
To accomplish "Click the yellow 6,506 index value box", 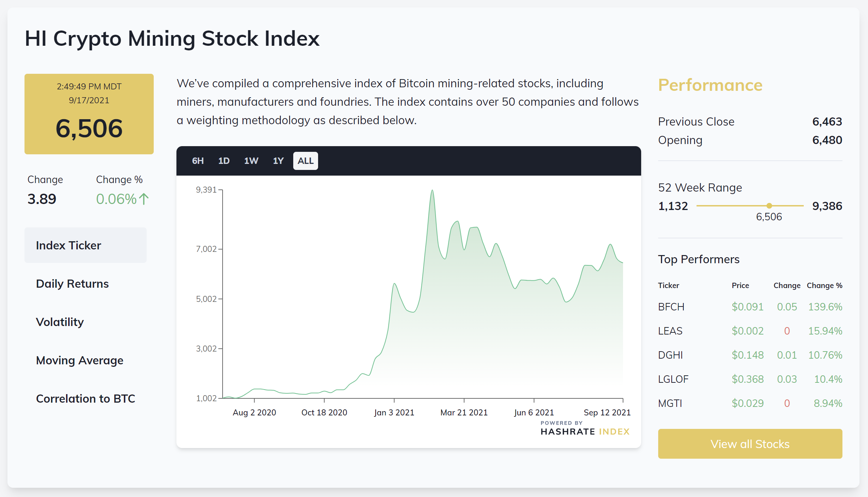I will (89, 114).
